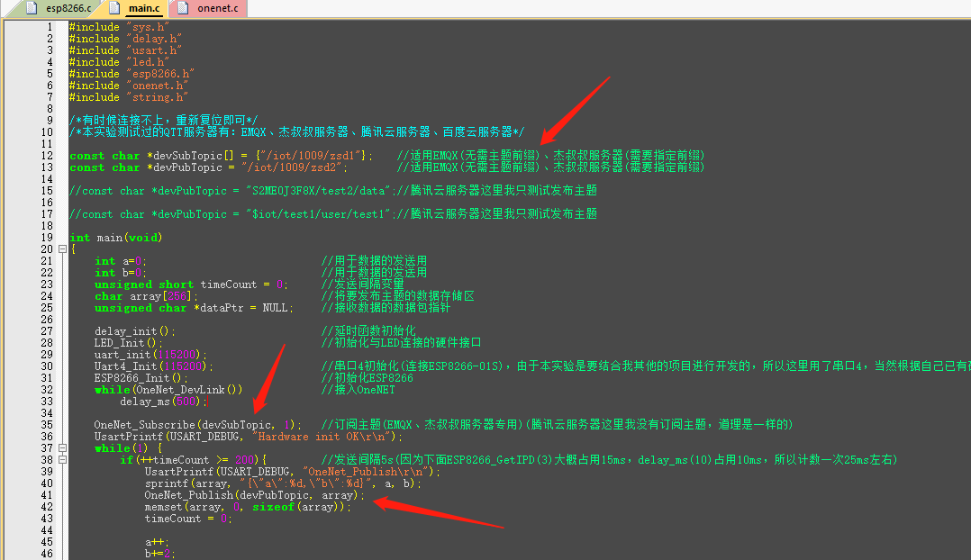
Task: Click the #include "esp8266.h" line
Action: (132, 74)
